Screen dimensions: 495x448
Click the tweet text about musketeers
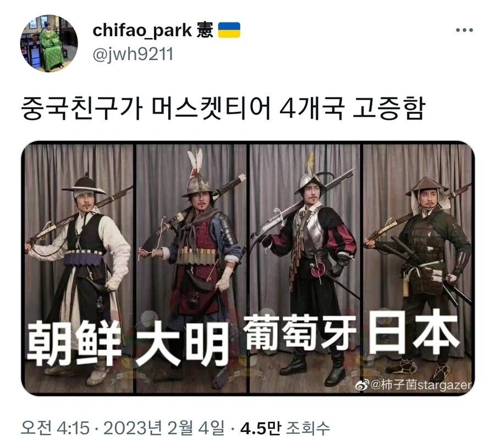point(223,108)
